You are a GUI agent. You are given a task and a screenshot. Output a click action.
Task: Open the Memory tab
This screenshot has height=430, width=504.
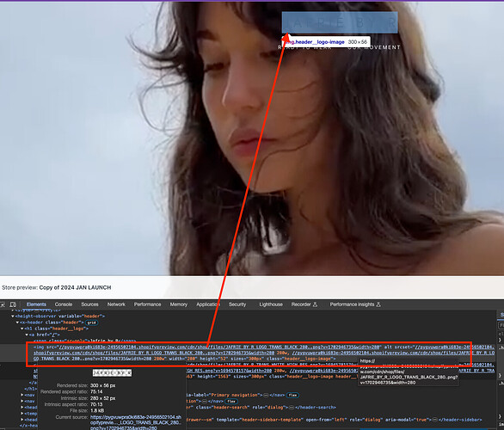[178, 304]
